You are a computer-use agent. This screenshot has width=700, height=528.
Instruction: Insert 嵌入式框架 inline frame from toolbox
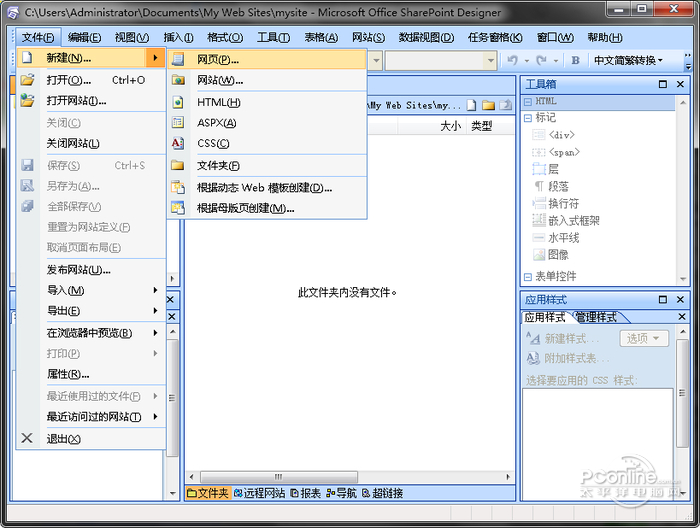tap(566, 220)
